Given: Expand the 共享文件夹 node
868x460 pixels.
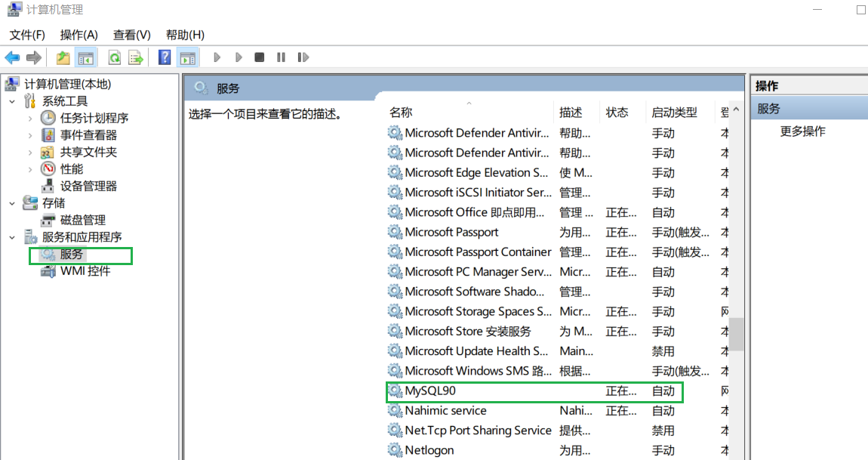Looking at the screenshot, I should point(30,153).
